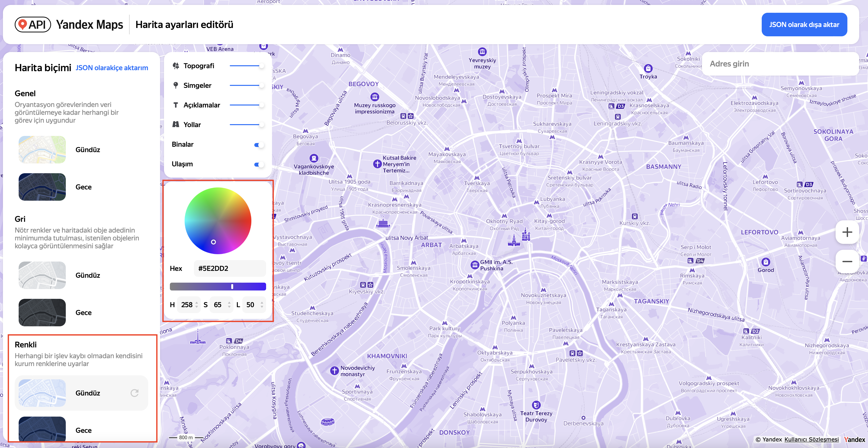Click the purple lightness gradient slider
Image resolution: width=868 pixels, height=448 pixels.
(x=218, y=286)
